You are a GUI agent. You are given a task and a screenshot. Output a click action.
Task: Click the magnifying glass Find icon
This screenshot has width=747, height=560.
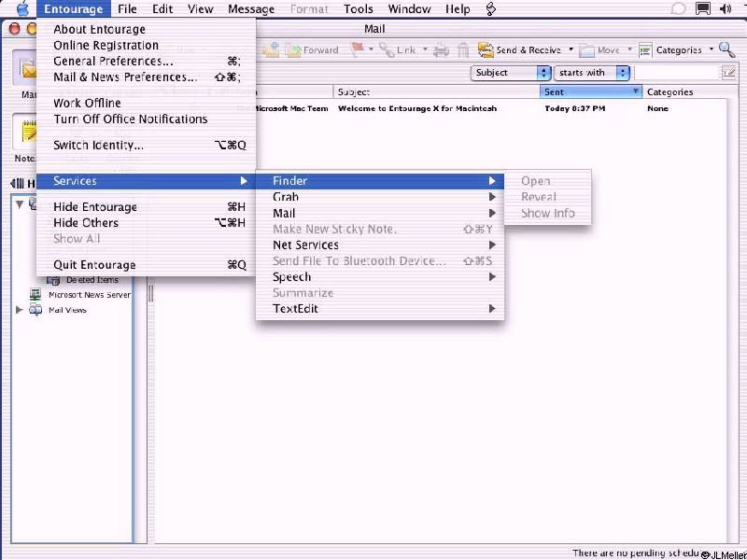(x=726, y=49)
